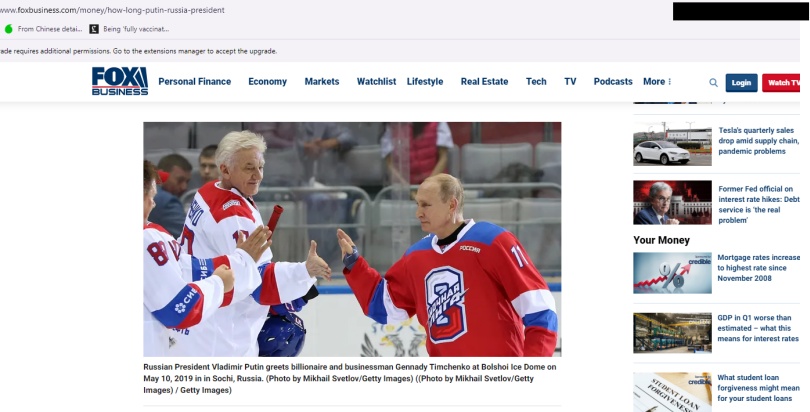Open the Personal Finance section
This screenshot has width=810, height=412.
coord(194,82)
